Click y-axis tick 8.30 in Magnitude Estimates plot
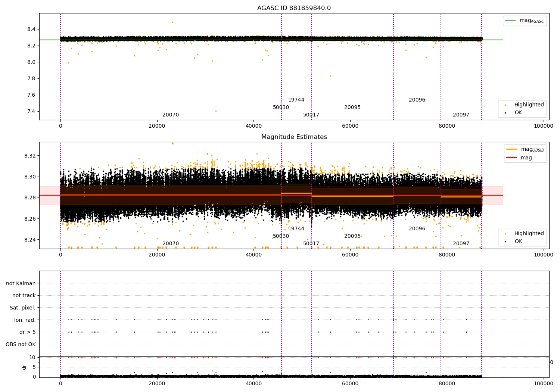560x392 pixels. pos(29,177)
